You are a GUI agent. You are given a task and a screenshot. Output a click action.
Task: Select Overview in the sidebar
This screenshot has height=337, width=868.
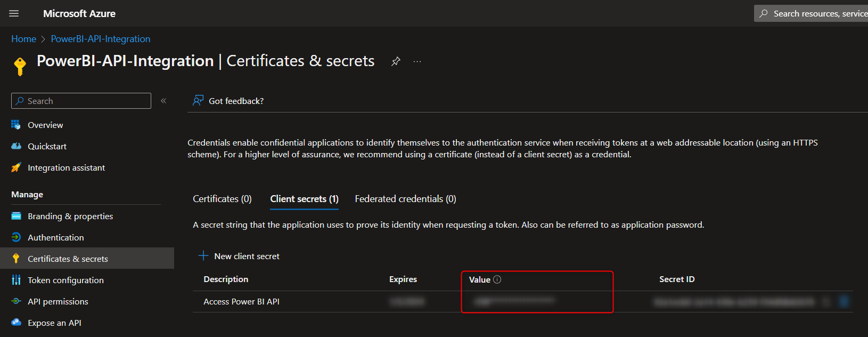tap(45, 124)
